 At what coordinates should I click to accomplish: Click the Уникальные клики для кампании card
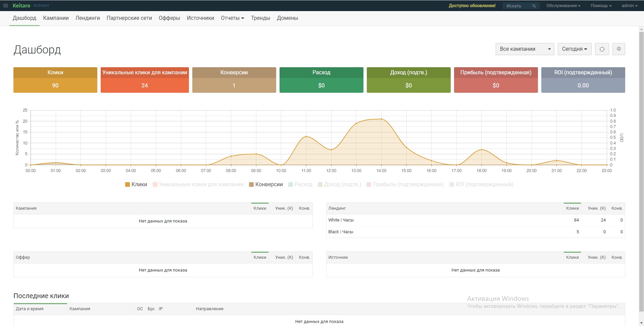point(145,80)
